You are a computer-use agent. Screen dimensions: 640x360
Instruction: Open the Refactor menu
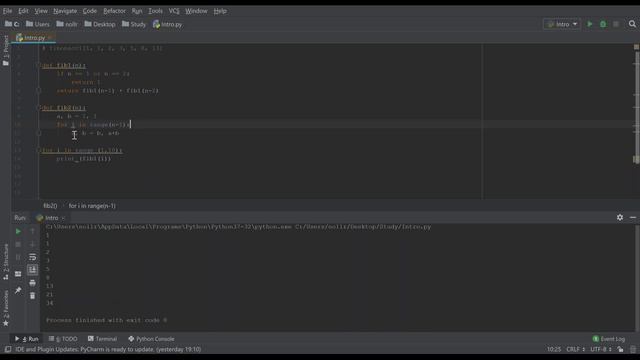(114, 11)
